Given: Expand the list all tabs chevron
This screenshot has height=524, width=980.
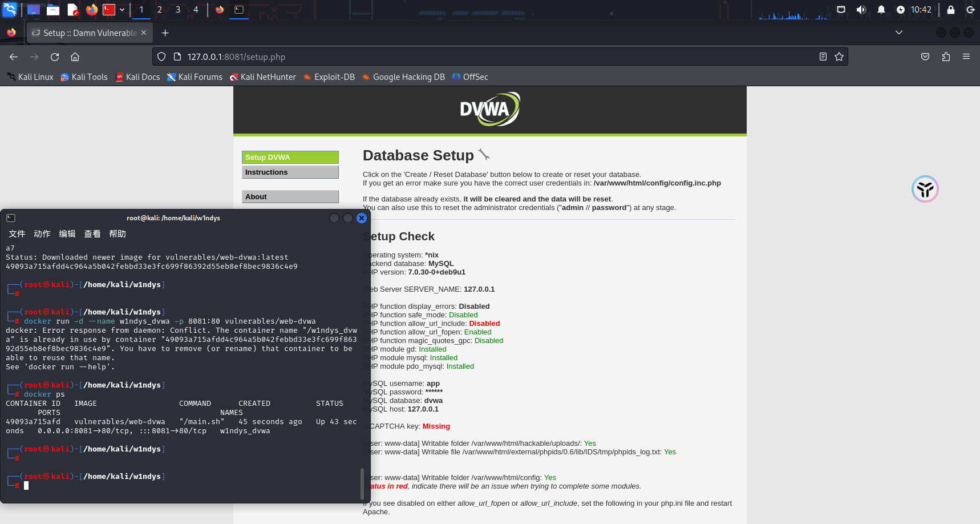Looking at the screenshot, I should tap(899, 33).
